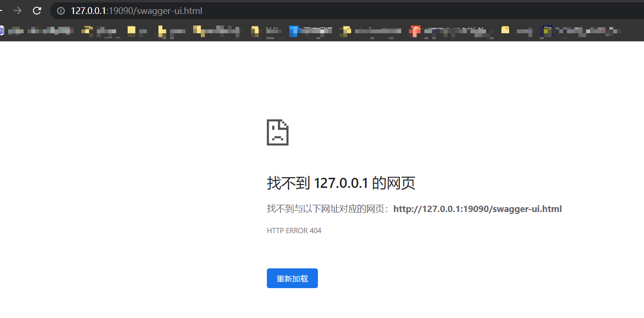Reload the page using toolbar refresh icon
Screen dimensions: 644x318
(x=37, y=11)
